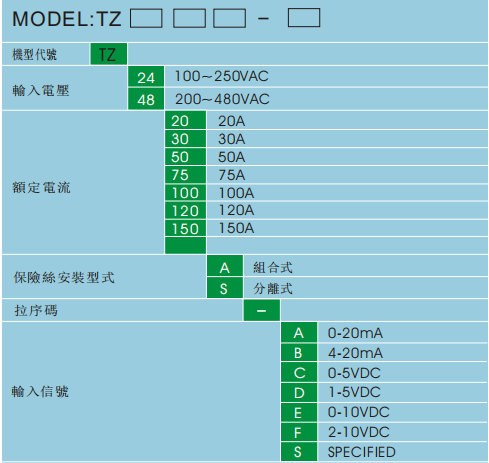The height and width of the screenshot is (463, 489).
Task: Select green code B for 4-20mA
Action: point(299,352)
